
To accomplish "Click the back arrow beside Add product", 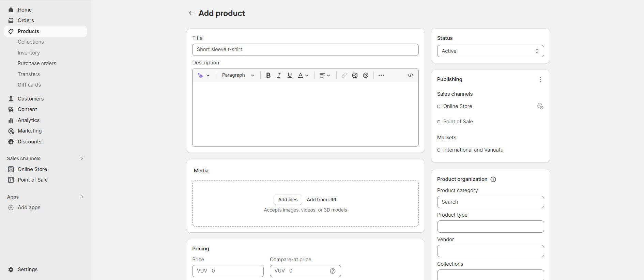I will (x=191, y=13).
